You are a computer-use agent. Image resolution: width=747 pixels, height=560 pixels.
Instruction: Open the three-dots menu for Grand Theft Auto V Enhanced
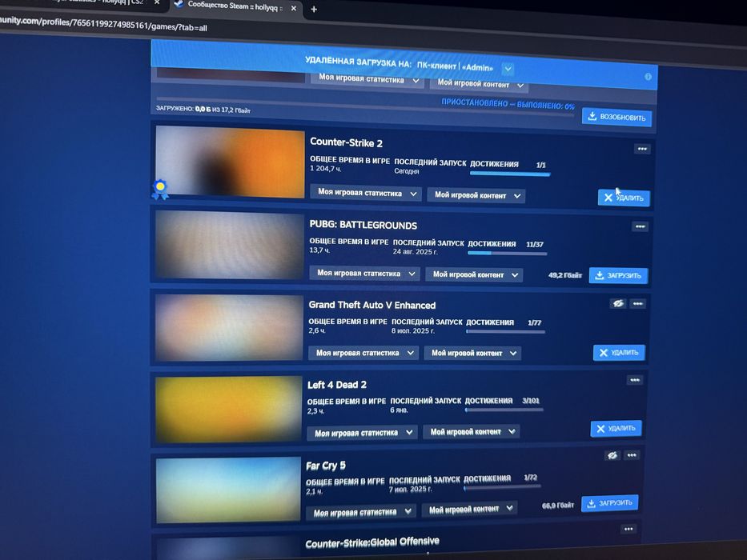637,304
